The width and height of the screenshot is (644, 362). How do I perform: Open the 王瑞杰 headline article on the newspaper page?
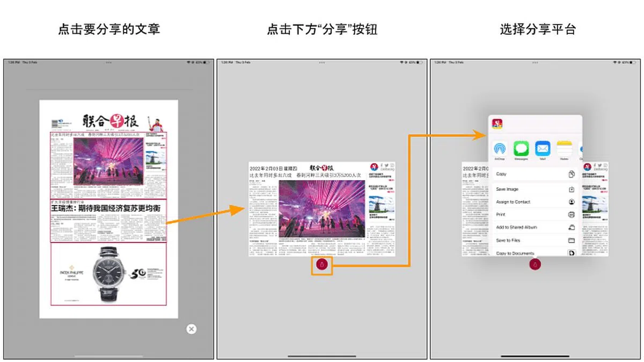[x=108, y=208]
